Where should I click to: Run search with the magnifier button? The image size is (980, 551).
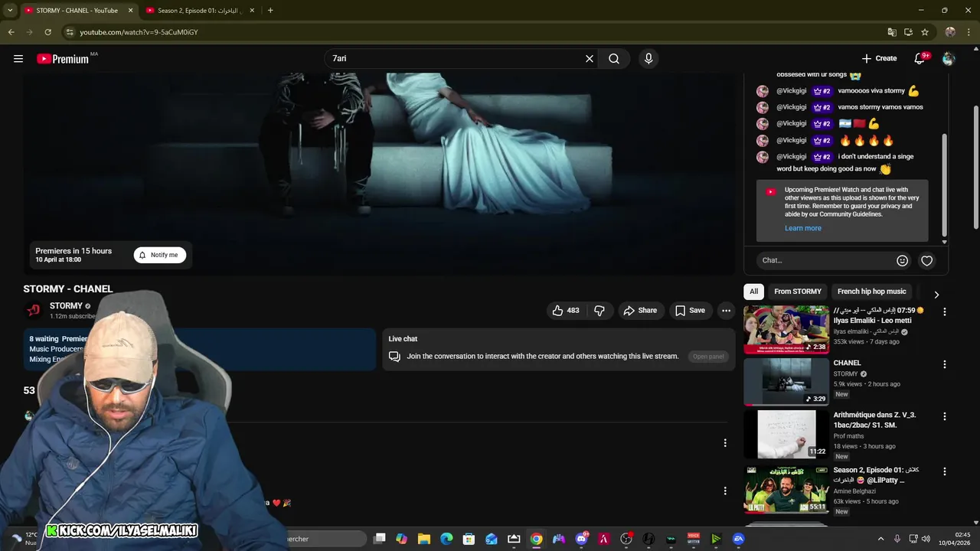coord(614,59)
